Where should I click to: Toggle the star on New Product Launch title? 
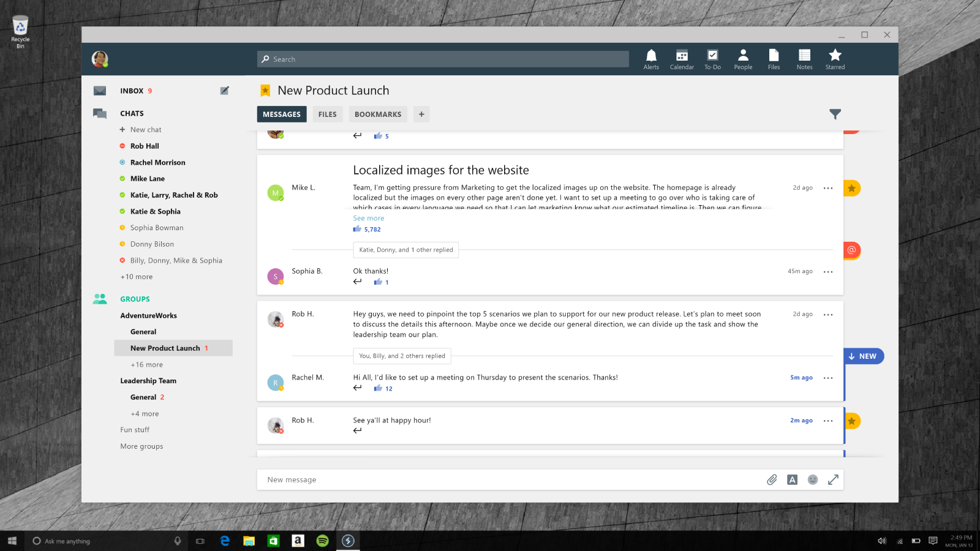click(x=265, y=91)
